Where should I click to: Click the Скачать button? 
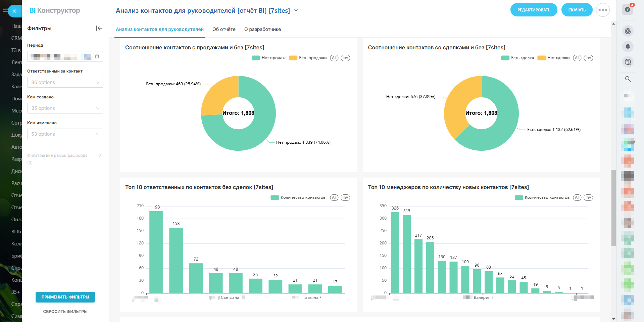(x=577, y=10)
